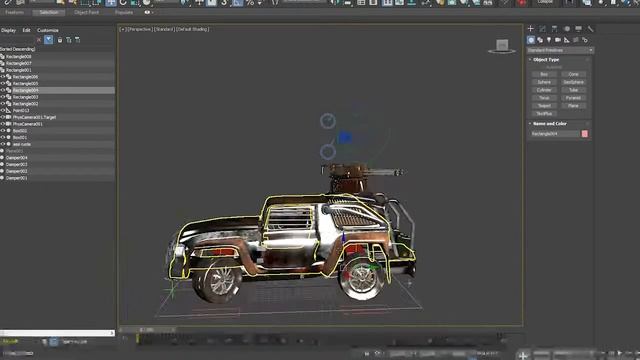Click the red render icon in main toolbar
Image resolution: width=640 pixels, height=360 pixels.
coord(522,3)
